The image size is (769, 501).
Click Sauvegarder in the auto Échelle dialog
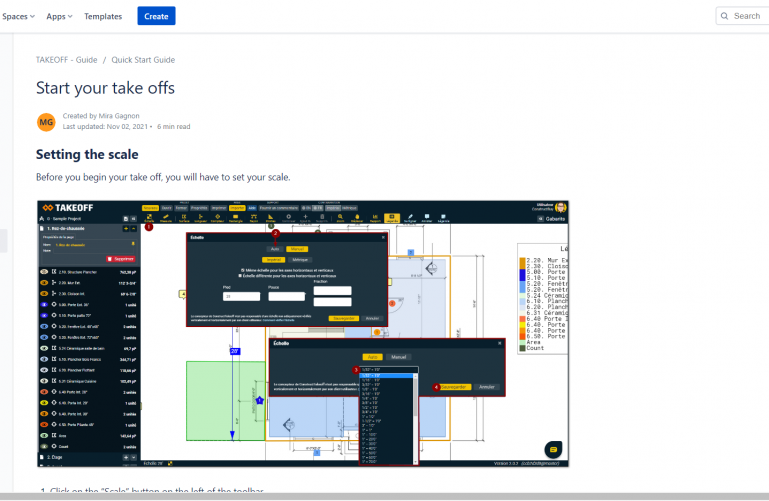click(455, 387)
